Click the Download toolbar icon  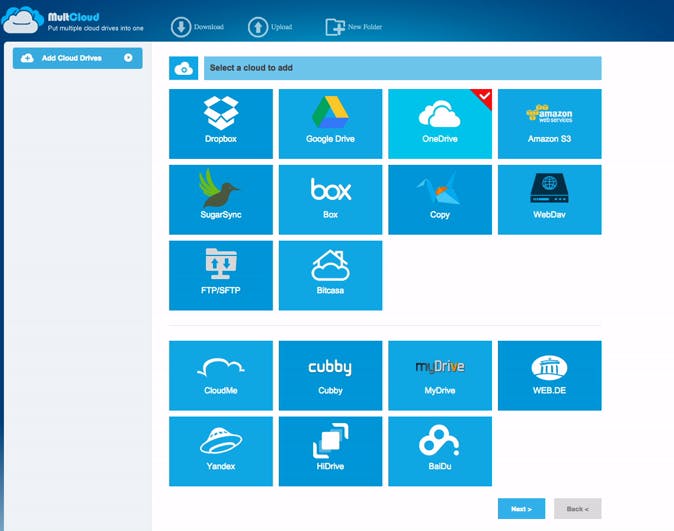pos(181,27)
